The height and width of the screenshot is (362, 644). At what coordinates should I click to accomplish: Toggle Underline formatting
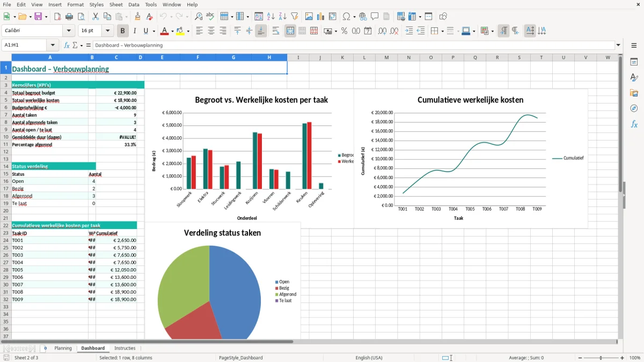(145, 31)
